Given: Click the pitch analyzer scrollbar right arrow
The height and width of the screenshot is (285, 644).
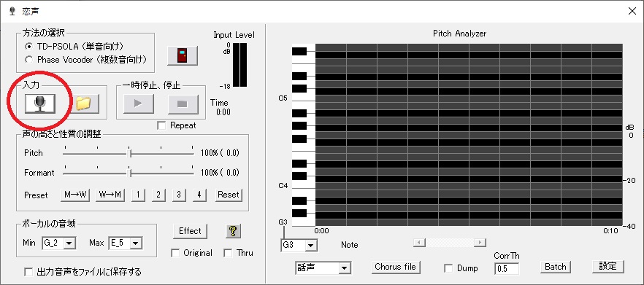Looking at the screenshot, I should point(480,243).
